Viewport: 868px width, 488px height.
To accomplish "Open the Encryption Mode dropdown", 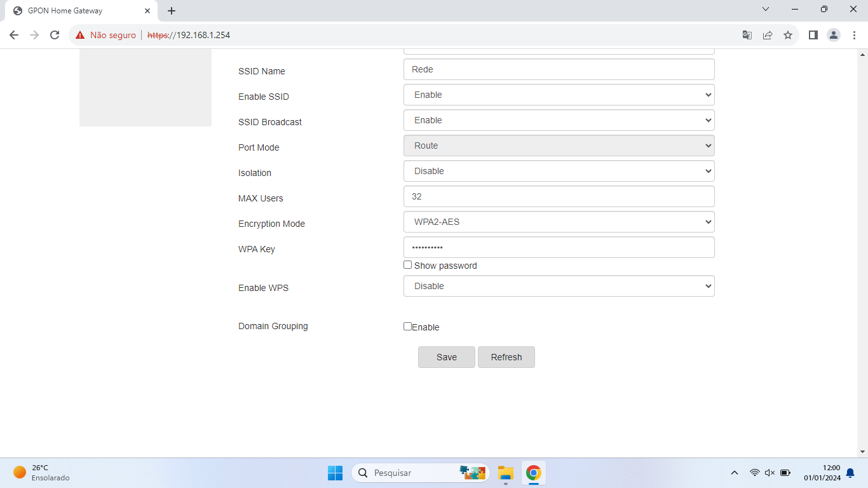I will point(559,222).
